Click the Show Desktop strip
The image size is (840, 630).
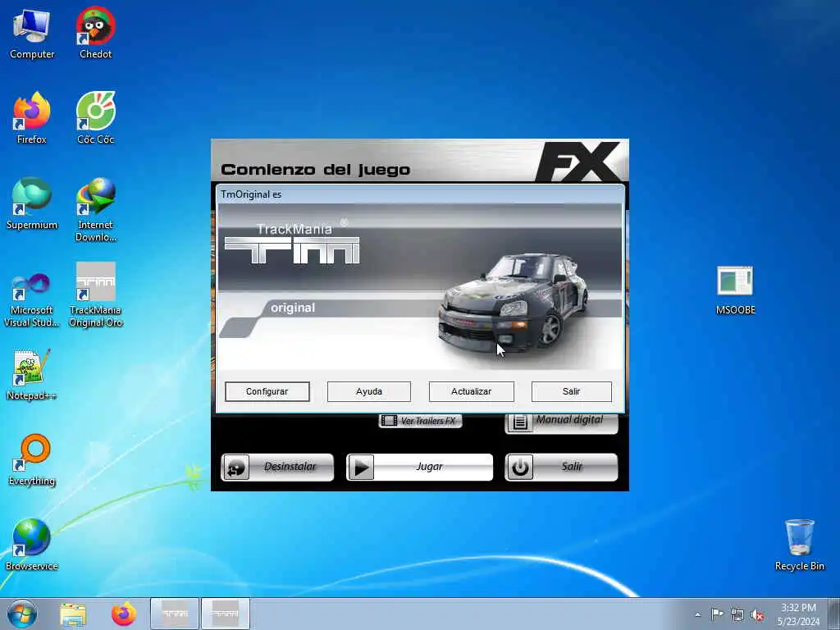click(x=834, y=614)
